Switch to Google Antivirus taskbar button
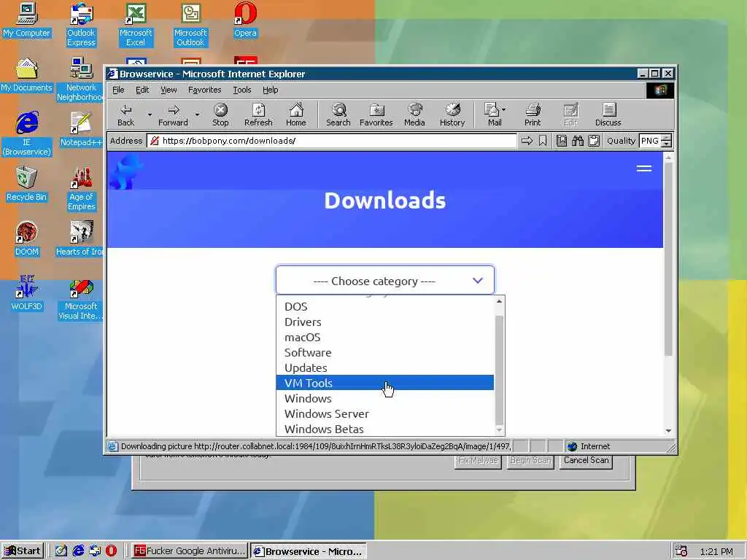Image resolution: width=747 pixels, height=560 pixels. pyautogui.click(x=190, y=551)
